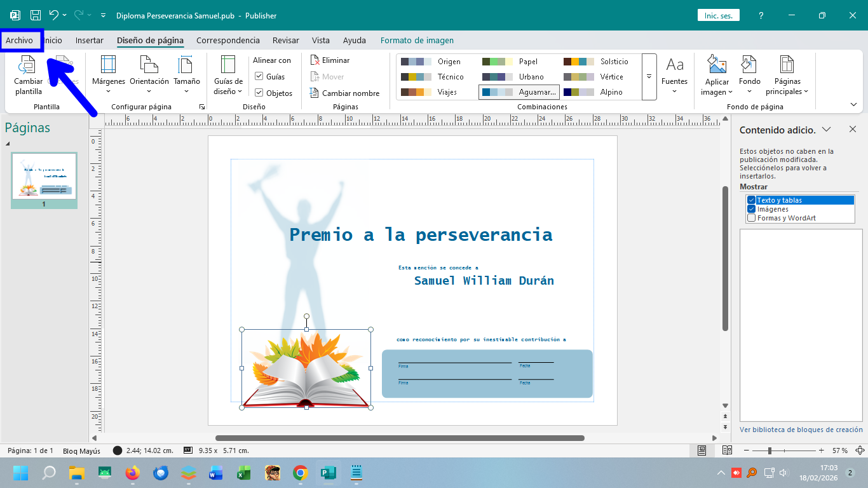Viewport: 868px width, 488px height.
Task: Open the Archivo menu
Action: [20, 39]
